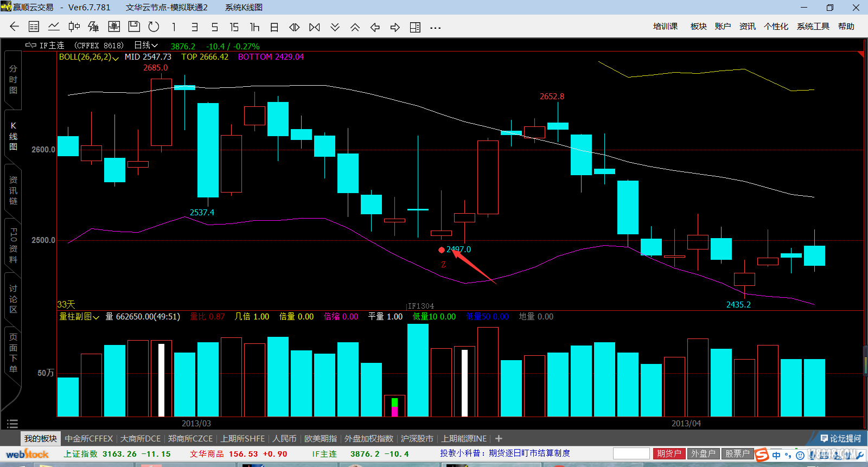Select the 日 daily period button

(275, 27)
